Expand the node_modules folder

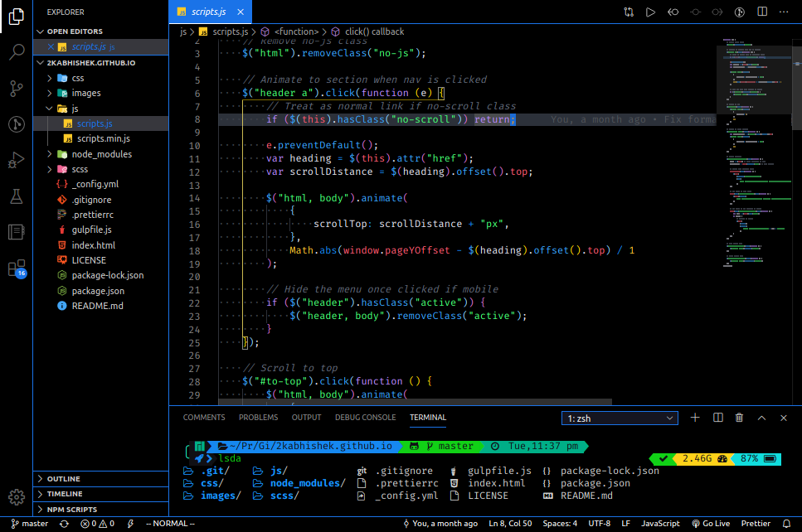(101, 154)
